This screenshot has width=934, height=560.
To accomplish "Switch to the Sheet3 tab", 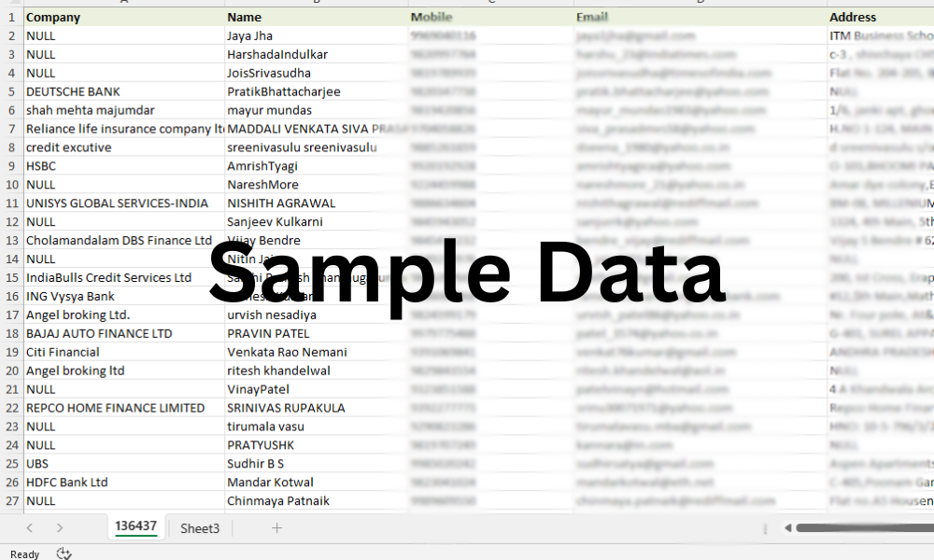I will (200, 528).
